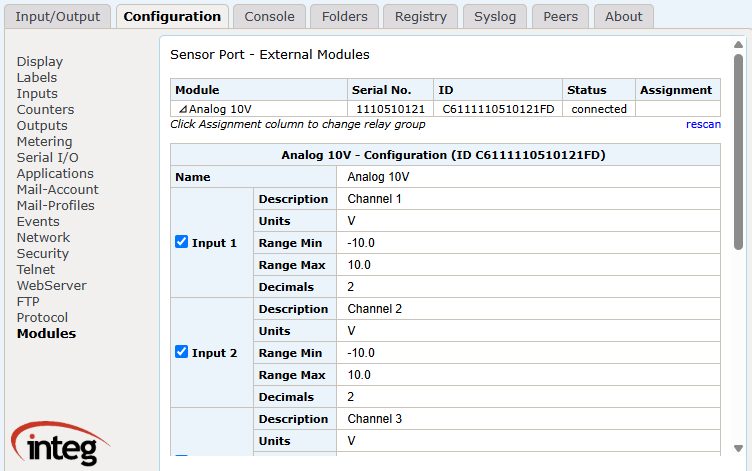
Task: Edit Channel 3 Units field
Action: [528, 441]
